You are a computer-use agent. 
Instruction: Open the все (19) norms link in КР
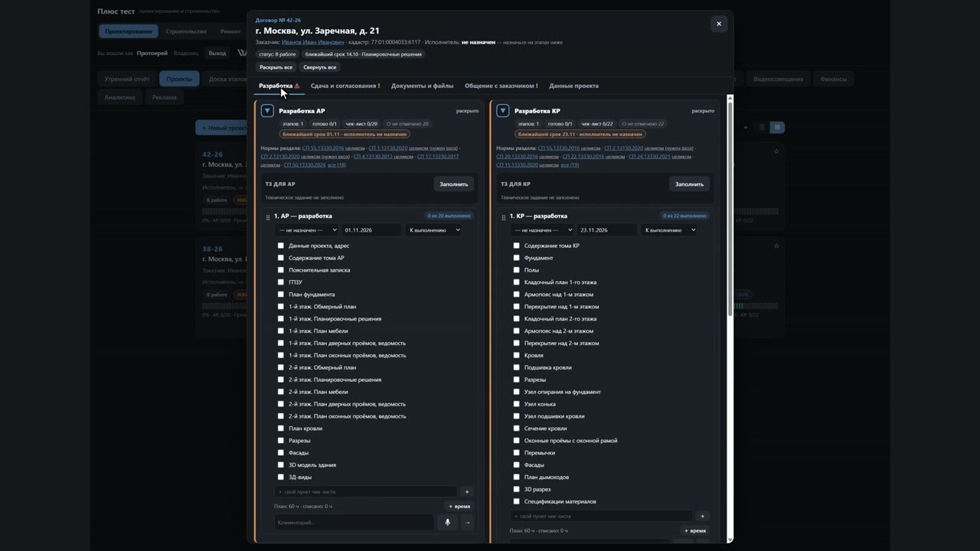pos(570,165)
